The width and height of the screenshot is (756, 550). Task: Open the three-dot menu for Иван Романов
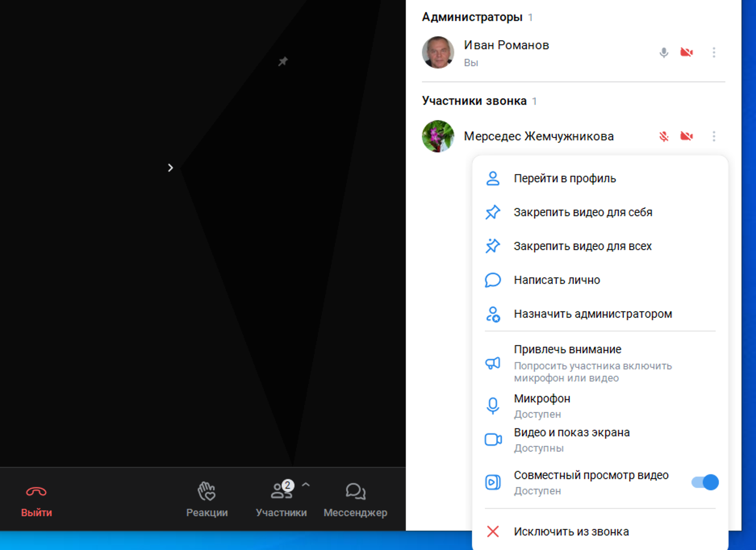[714, 52]
